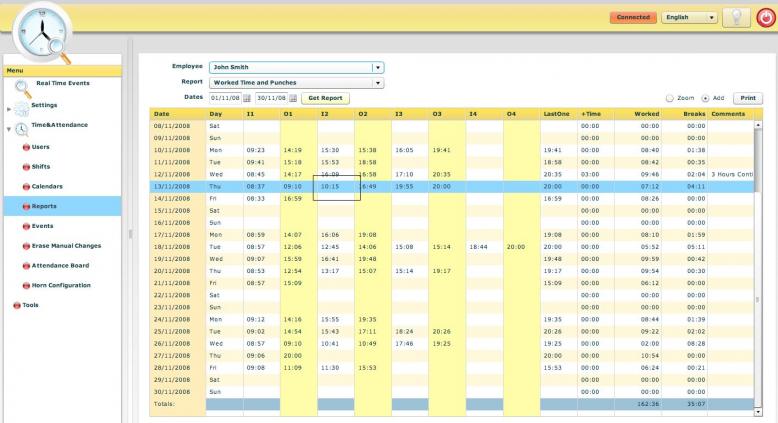Open calendar picker for start date
This screenshot has height=423, width=778.
(x=247, y=98)
